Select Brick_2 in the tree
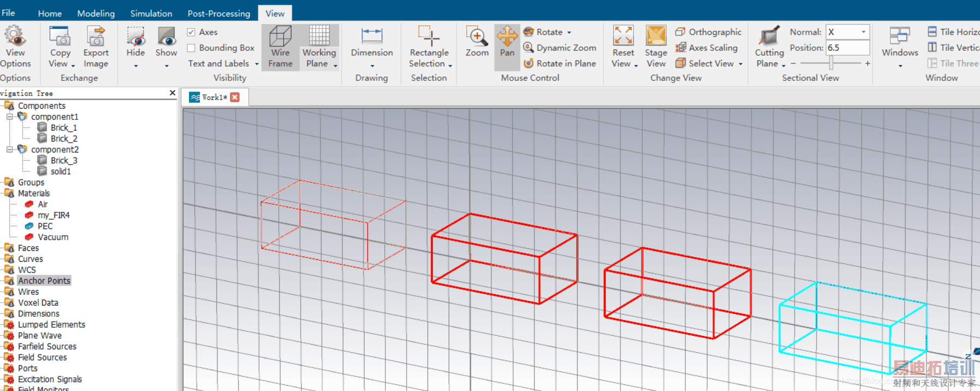 tap(63, 138)
